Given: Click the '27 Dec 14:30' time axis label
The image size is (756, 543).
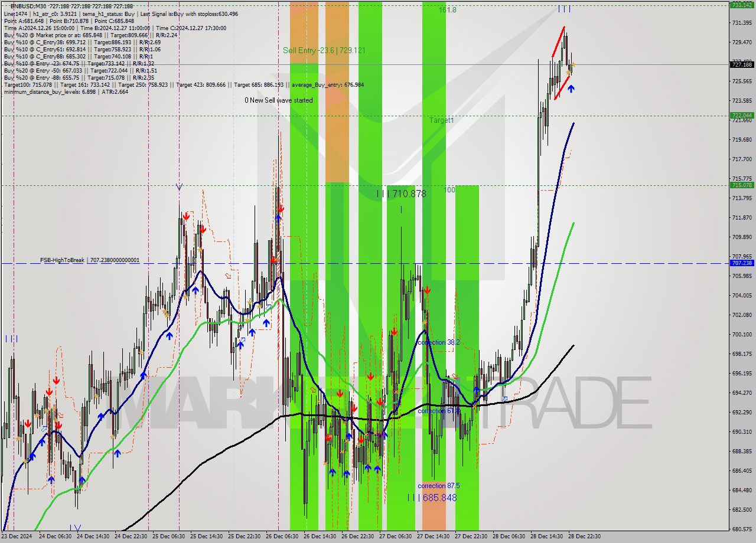Looking at the screenshot, I should pyautogui.click(x=433, y=537).
